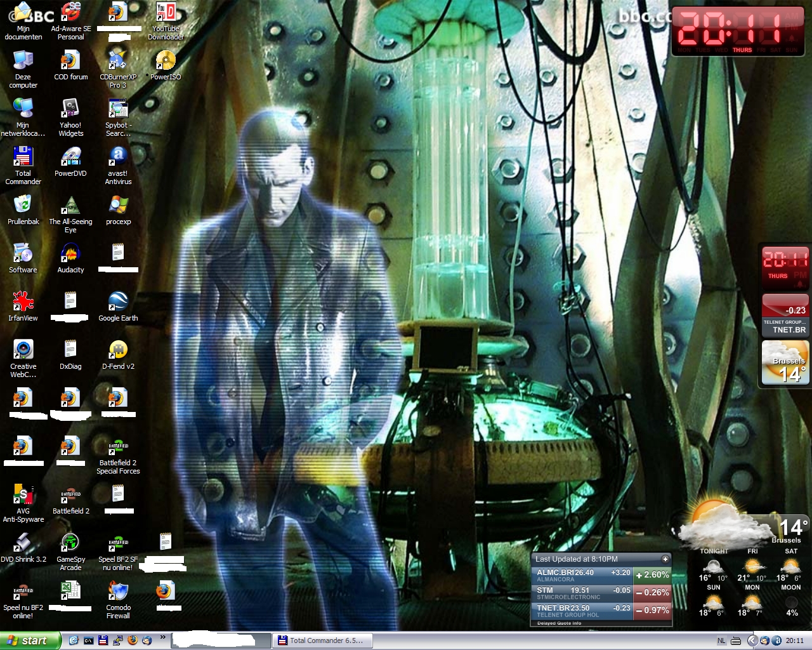Click the docked Brussels 14° weather thumbnail
812x650 pixels.
785,363
